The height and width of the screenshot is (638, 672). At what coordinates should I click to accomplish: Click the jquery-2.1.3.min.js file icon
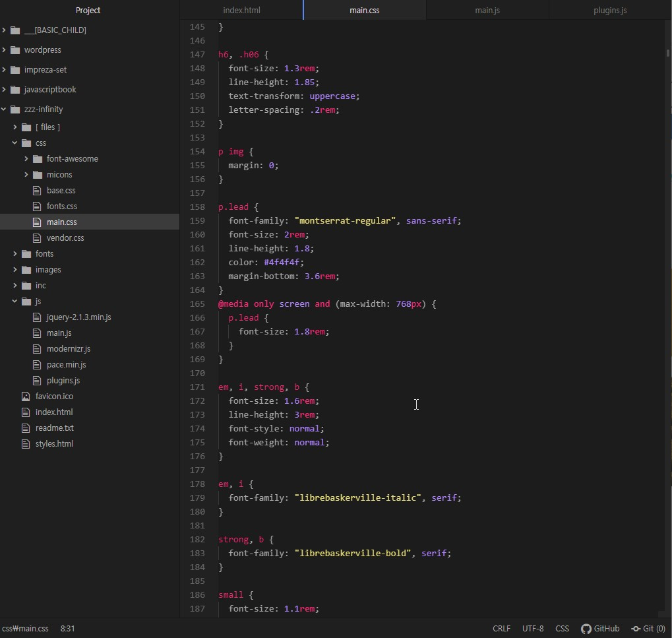(x=38, y=317)
